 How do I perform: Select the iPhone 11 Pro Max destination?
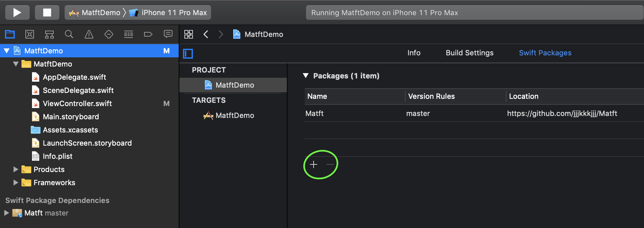click(169, 13)
